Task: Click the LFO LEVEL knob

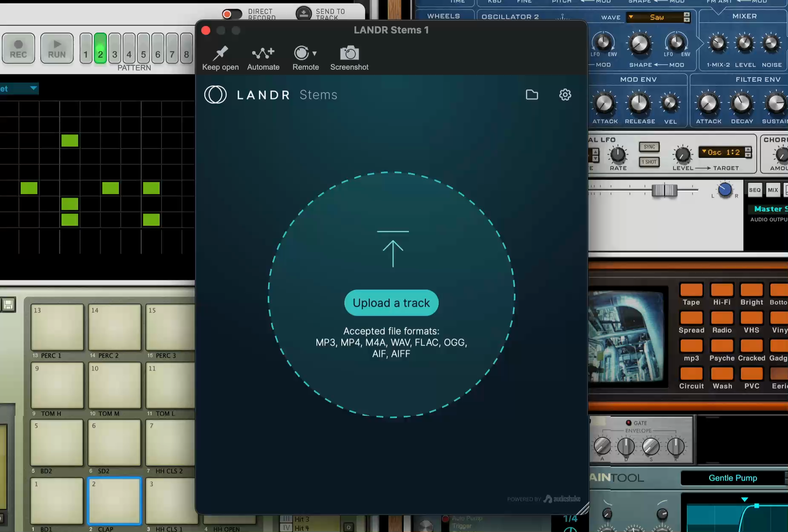Action: click(682, 155)
